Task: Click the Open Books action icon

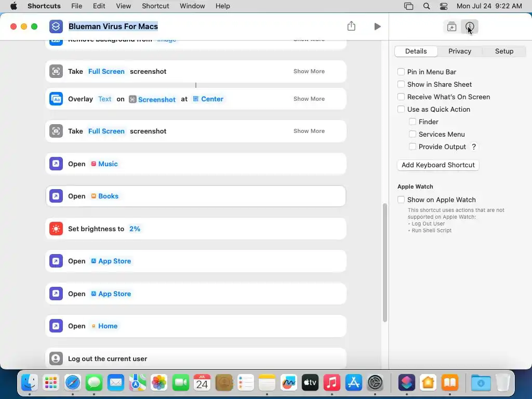Action: click(56, 196)
